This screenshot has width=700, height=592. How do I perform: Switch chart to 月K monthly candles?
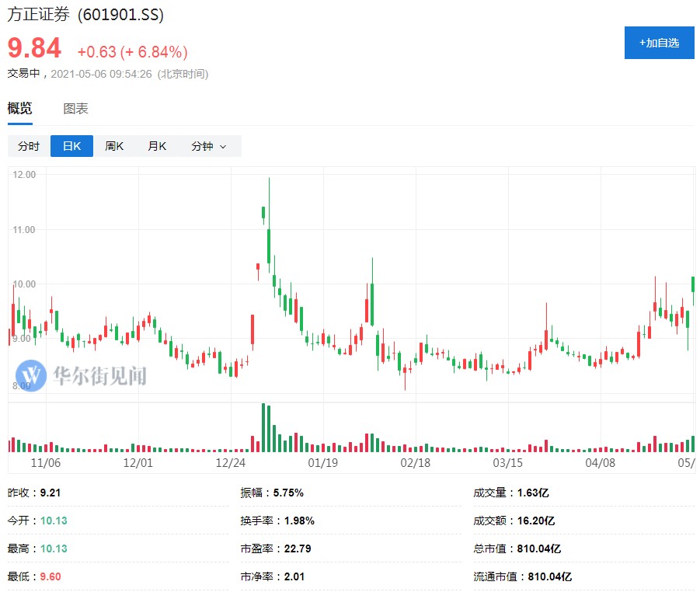(157, 146)
